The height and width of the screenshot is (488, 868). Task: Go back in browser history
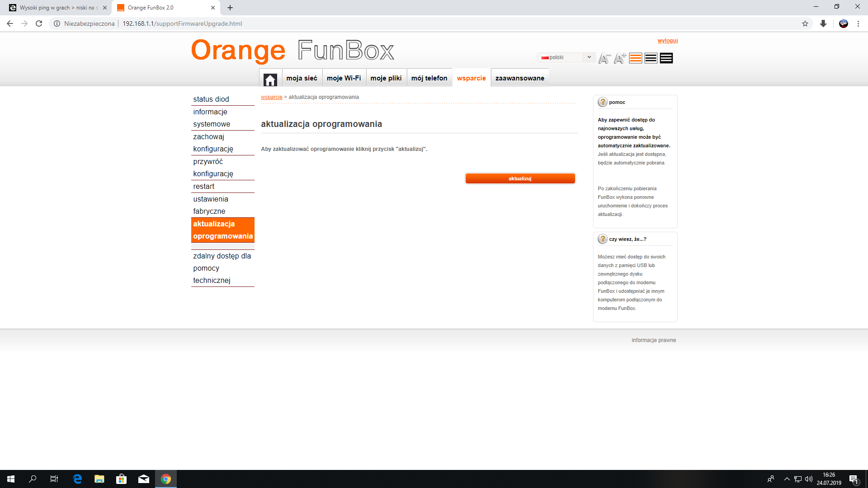10,23
